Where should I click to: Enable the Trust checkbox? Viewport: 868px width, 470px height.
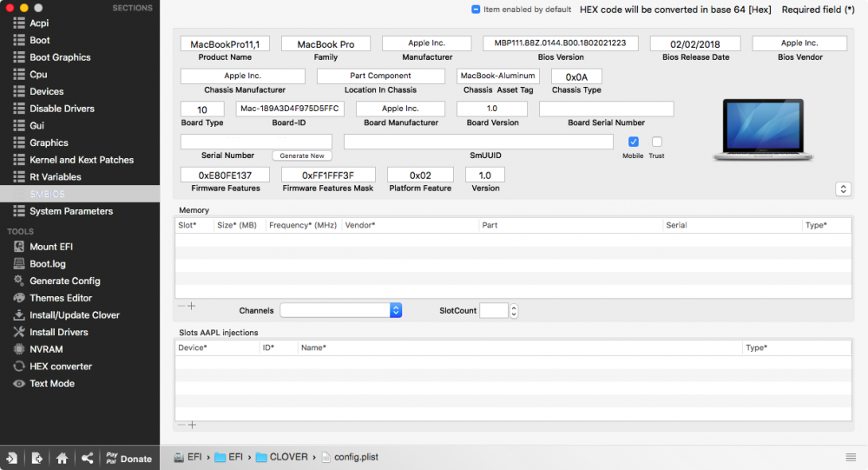point(656,142)
